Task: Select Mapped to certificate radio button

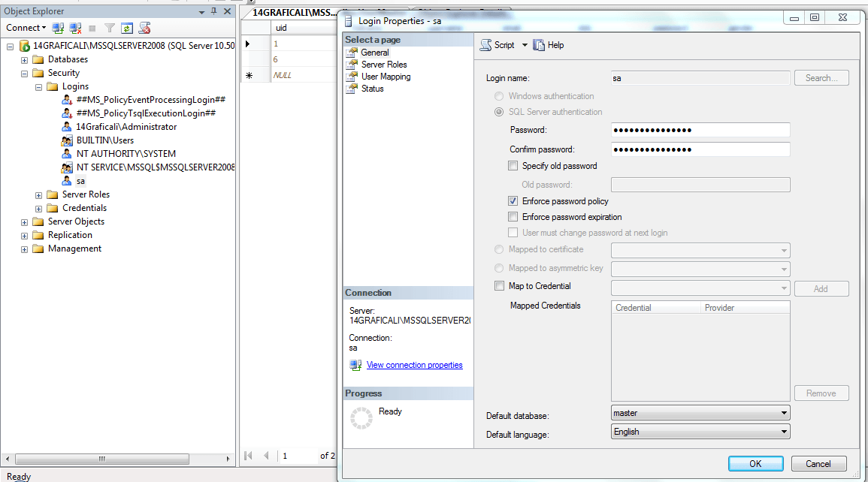Action: click(x=499, y=250)
